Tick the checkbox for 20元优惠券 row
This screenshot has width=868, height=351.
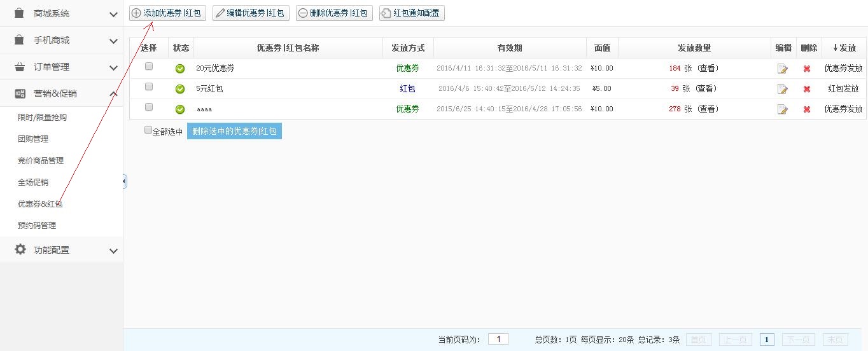tap(149, 66)
